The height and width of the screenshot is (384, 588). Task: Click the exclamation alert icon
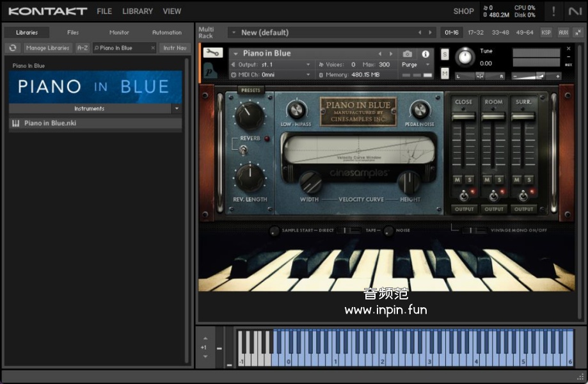(553, 11)
